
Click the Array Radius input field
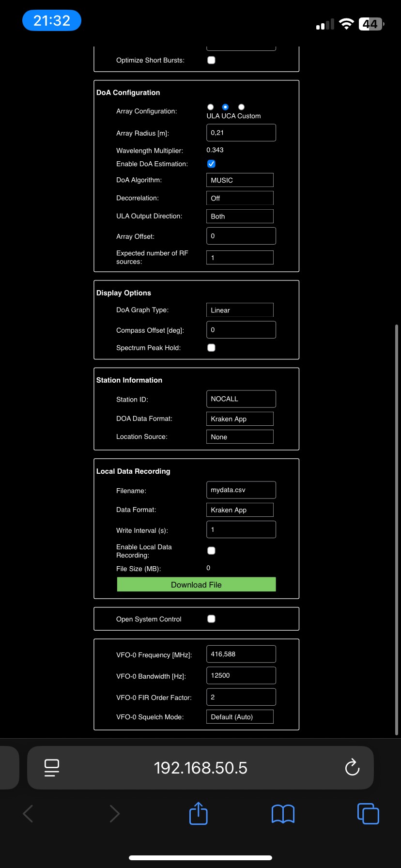[241, 133]
